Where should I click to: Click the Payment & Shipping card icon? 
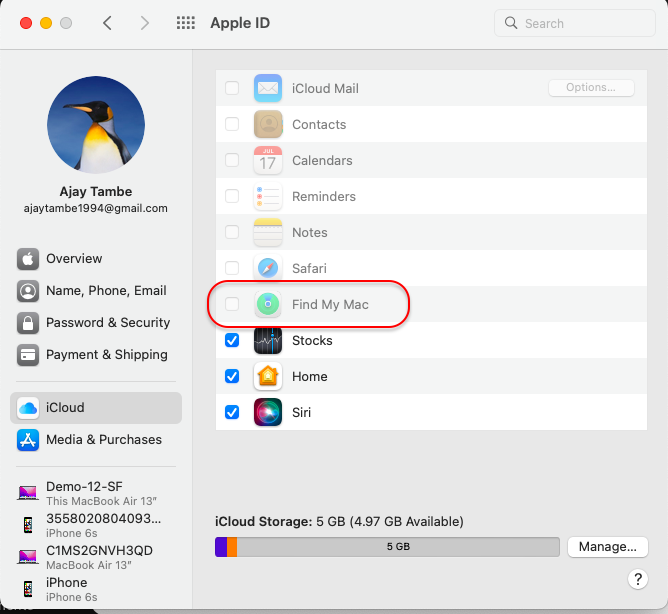28,355
